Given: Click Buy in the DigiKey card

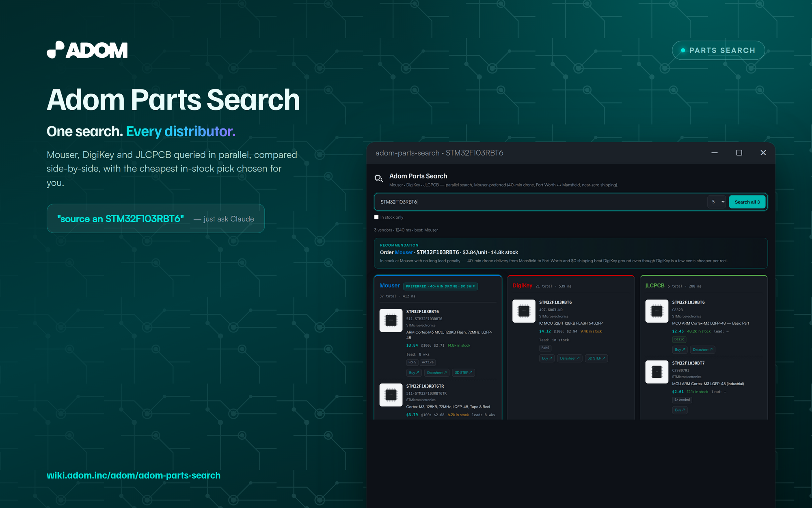Looking at the screenshot, I should pos(547,358).
